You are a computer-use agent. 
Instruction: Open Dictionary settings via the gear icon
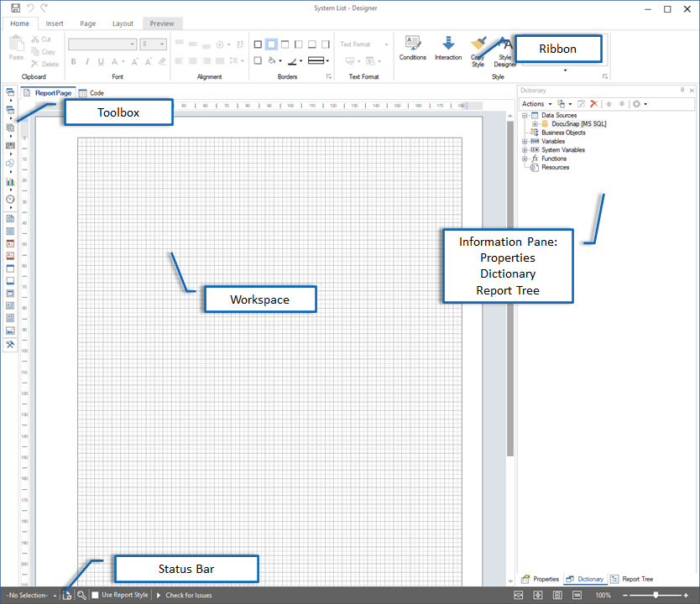tap(635, 103)
